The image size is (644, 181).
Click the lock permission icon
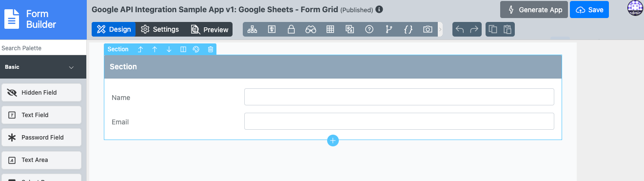(291, 29)
